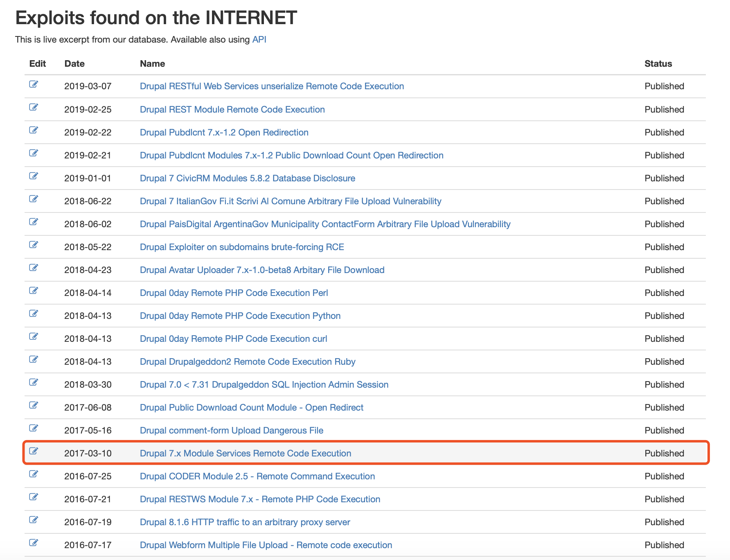Click edit icon for CODER Module 2.5 entry
This screenshot has width=730, height=560.
(x=34, y=474)
